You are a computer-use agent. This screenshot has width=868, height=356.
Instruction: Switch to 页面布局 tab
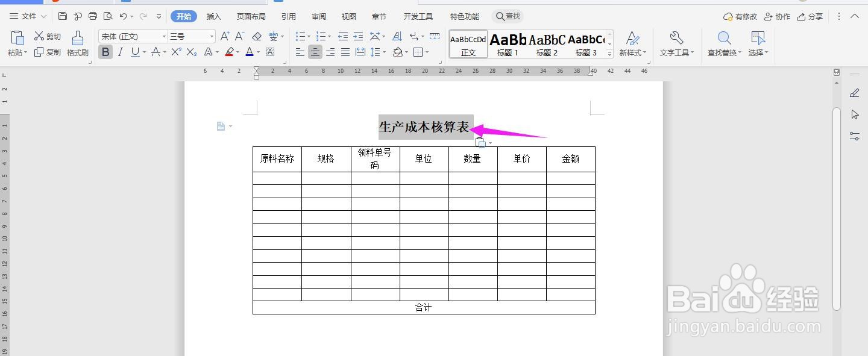click(x=251, y=16)
